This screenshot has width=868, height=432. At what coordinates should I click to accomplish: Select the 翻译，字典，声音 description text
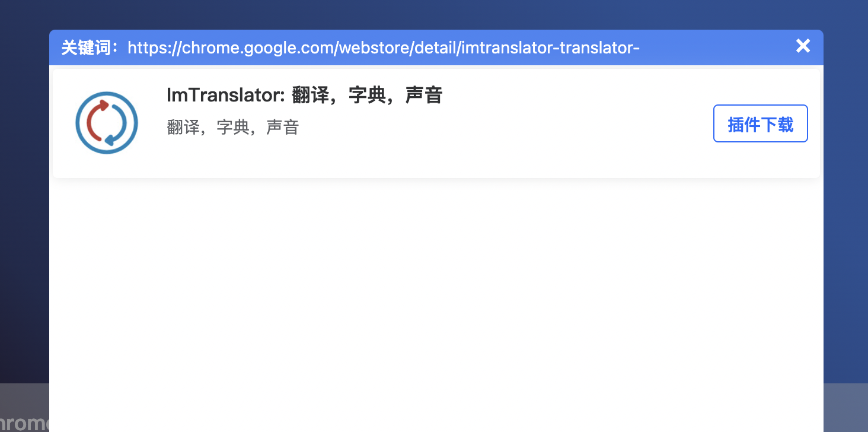pyautogui.click(x=233, y=126)
